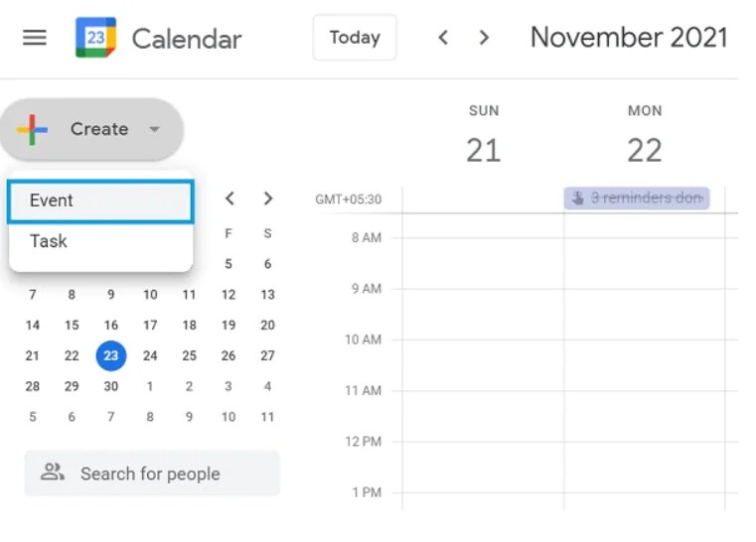Image resolution: width=756 pixels, height=542 pixels.
Task: Show next month in mini calendar
Action: [x=267, y=199]
